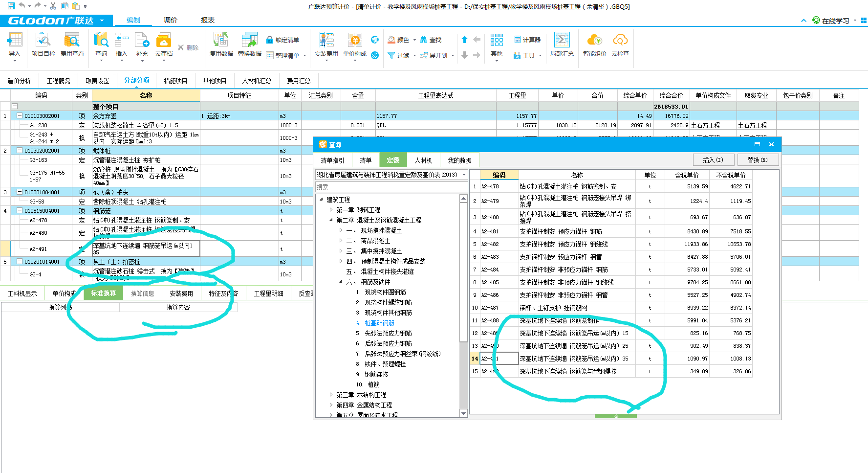Switch to the 报表 ribbon tab
Image resolution: width=868 pixels, height=473 pixels.
[208, 20]
